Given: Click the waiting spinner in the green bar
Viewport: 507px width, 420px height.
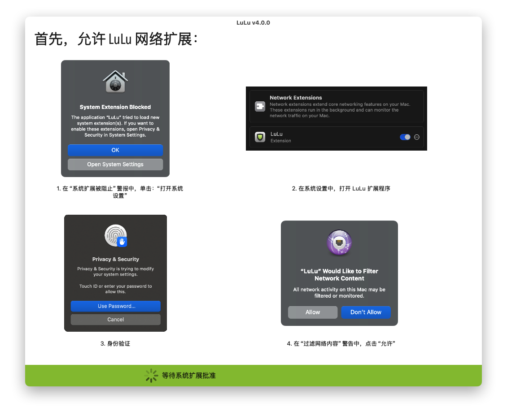Looking at the screenshot, I should [151, 376].
